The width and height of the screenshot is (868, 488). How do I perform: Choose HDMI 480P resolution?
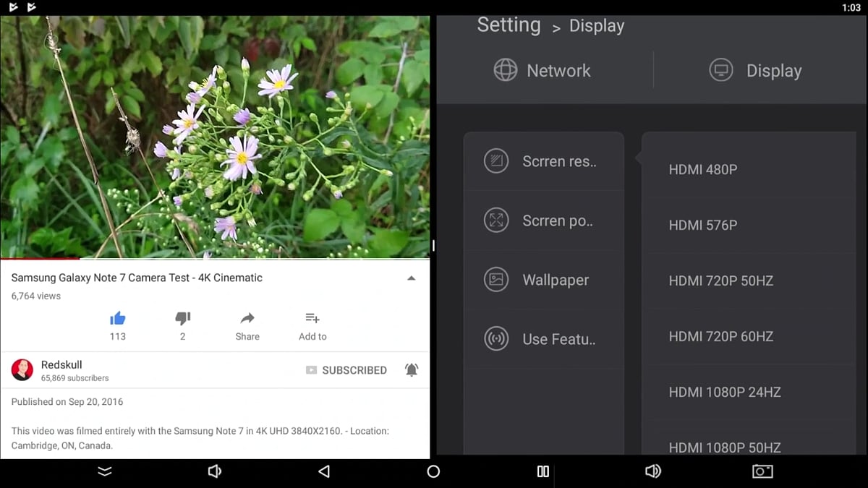click(749, 169)
